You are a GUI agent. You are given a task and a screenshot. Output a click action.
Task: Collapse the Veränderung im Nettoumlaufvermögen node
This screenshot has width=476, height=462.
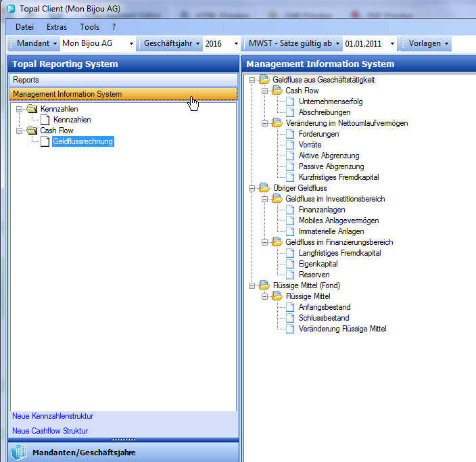[264, 123]
